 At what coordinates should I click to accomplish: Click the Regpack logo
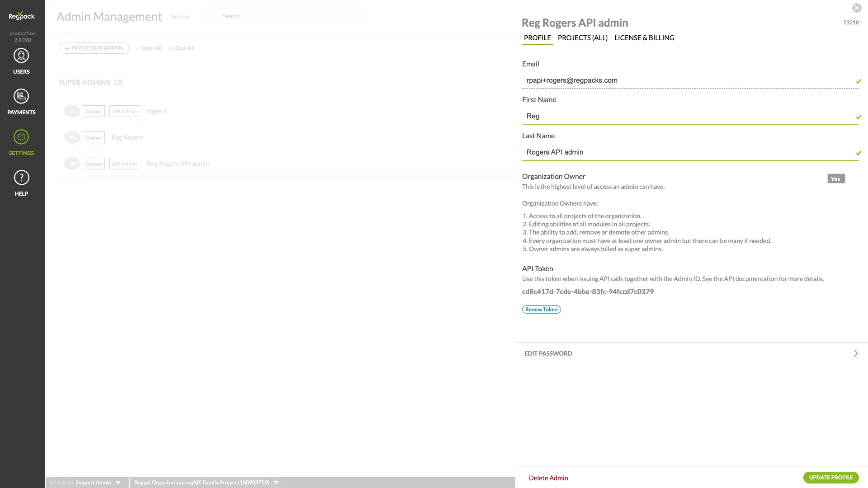point(22,16)
